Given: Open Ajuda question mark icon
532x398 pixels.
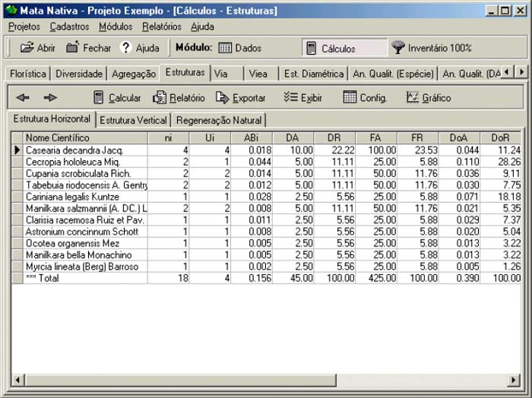Looking at the screenshot, I should coord(126,48).
